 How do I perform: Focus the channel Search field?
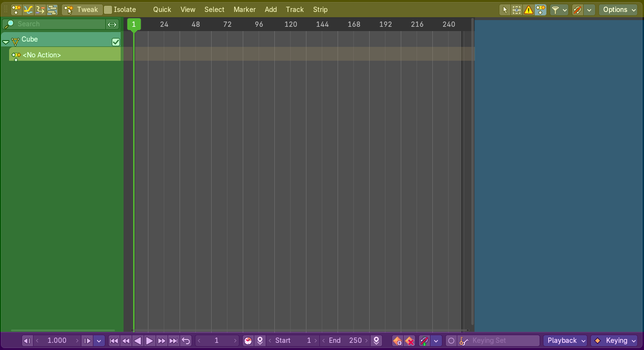(54, 24)
